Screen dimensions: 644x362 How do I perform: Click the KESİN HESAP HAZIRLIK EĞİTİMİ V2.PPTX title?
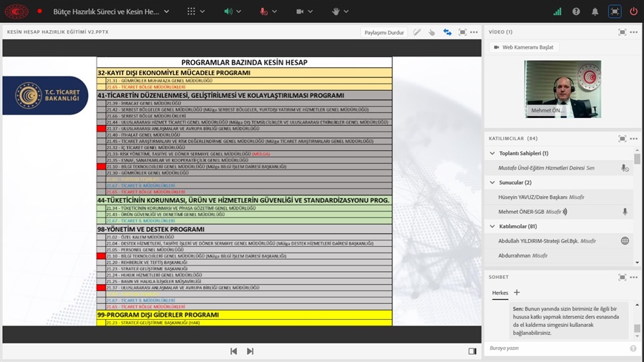[58, 32]
